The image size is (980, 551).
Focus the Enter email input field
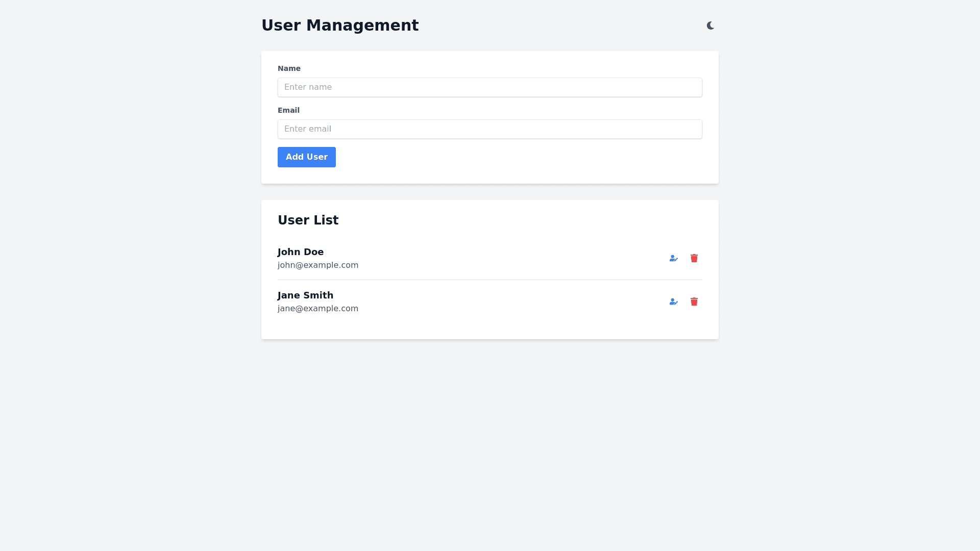point(489,129)
